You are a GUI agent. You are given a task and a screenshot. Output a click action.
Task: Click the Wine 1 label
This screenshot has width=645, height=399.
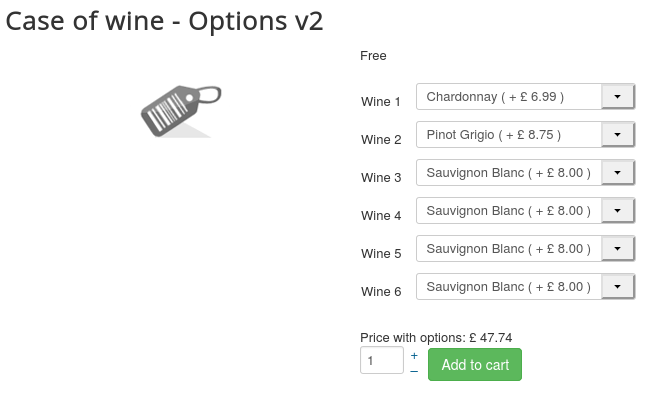coord(381,102)
